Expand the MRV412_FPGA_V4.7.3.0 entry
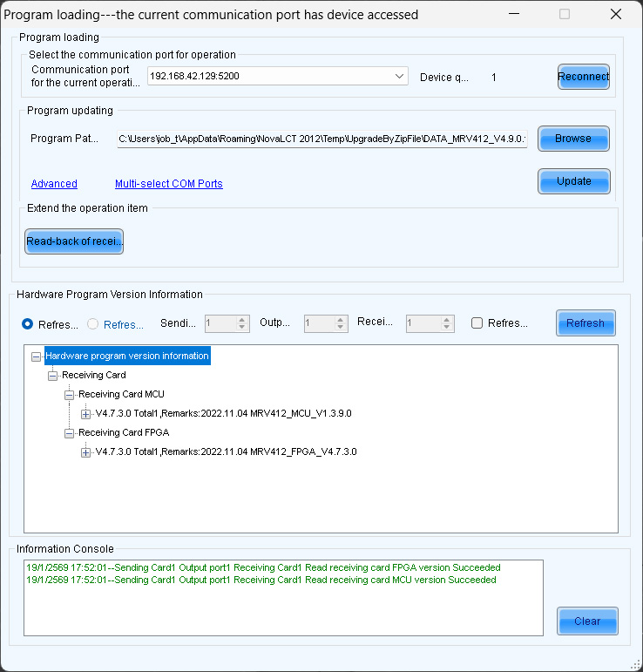 [x=85, y=452]
